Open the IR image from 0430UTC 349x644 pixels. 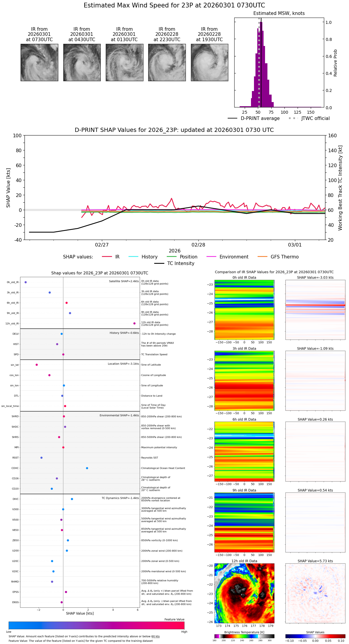click(x=82, y=62)
